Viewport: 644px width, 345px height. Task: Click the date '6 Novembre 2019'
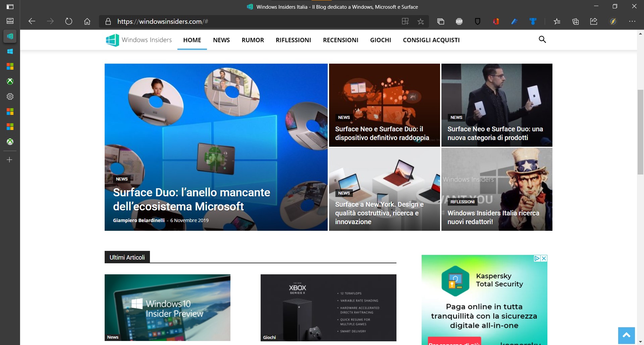189,220
